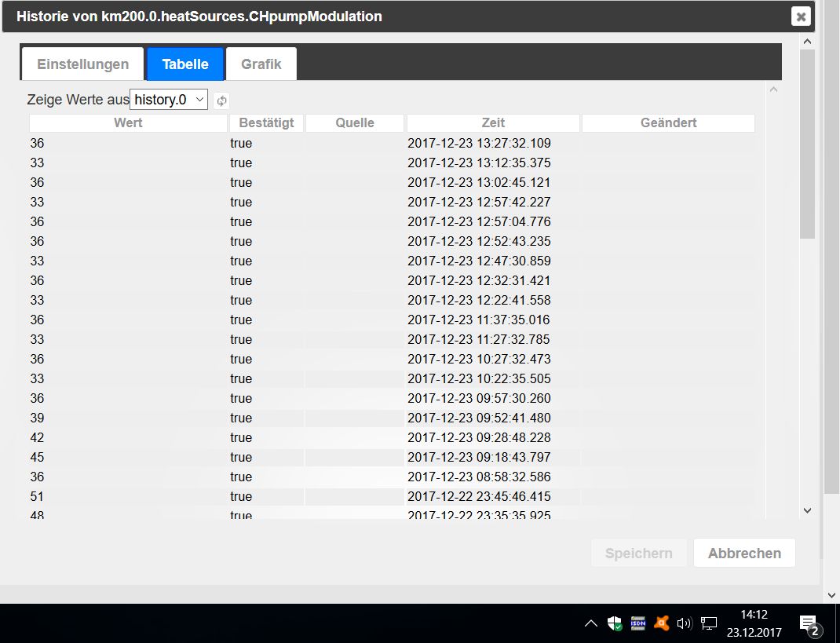
Task: Click the dialog scrollbar down arrow
Action: (807, 510)
